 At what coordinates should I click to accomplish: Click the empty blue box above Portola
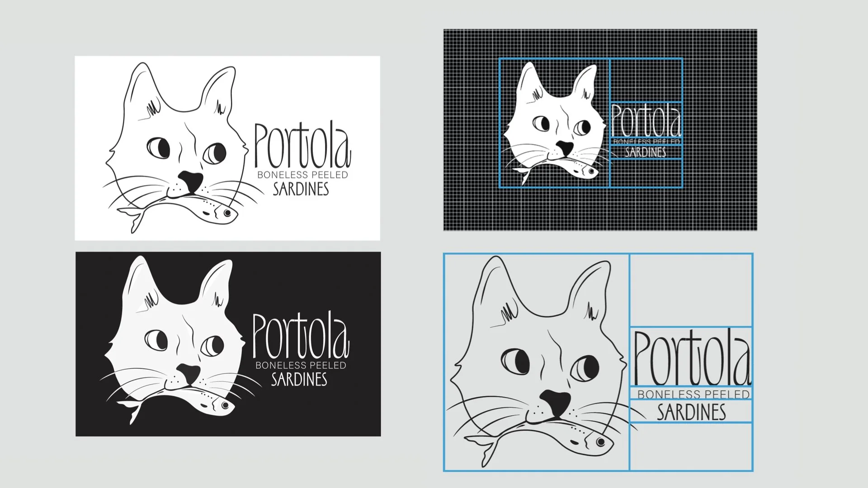pyautogui.click(x=691, y=290)
